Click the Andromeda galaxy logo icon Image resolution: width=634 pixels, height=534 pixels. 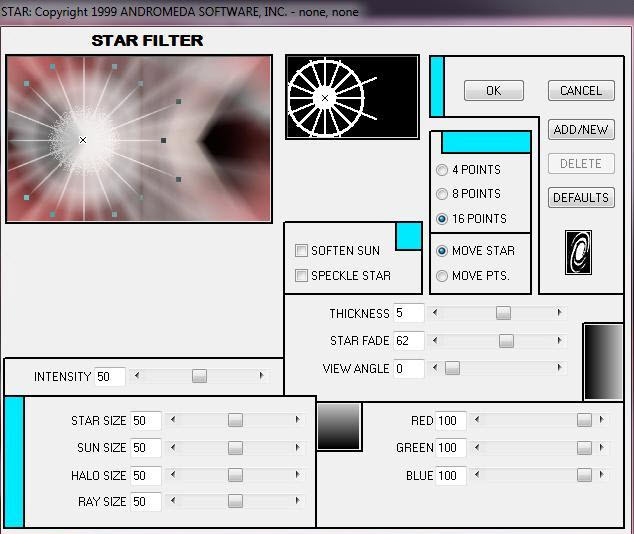click(x=578, y=253)
